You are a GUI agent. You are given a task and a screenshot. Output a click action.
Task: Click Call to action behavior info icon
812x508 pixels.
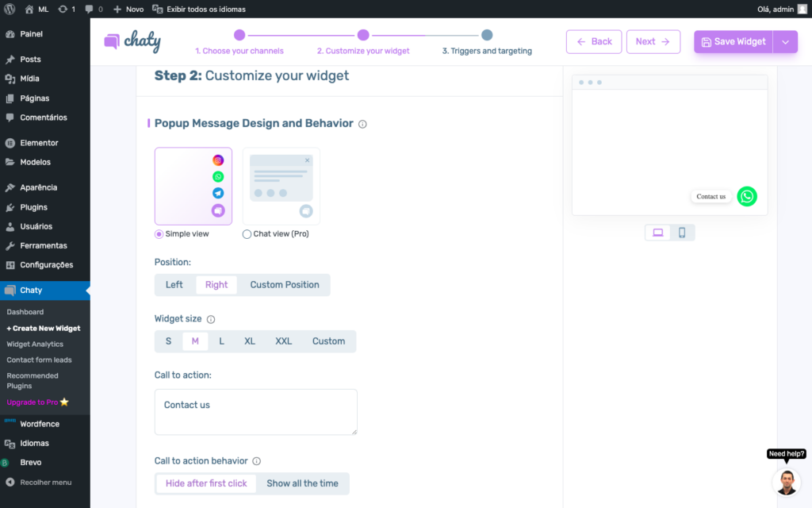256,461
